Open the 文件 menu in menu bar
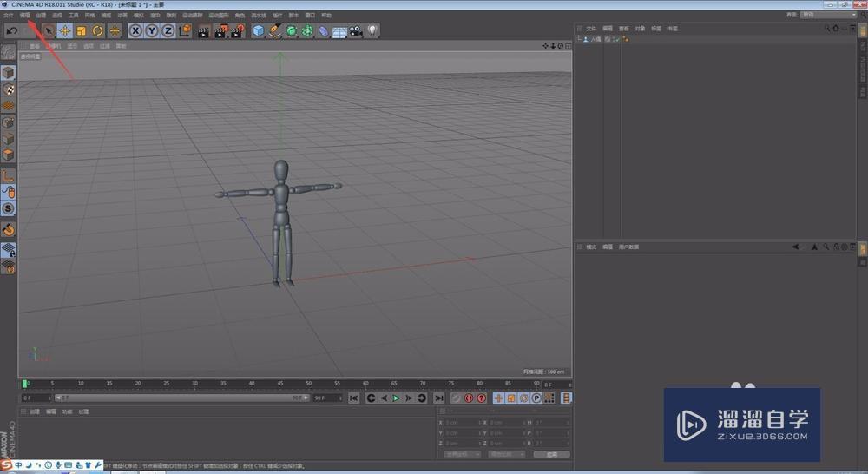 tap(8, 15)
